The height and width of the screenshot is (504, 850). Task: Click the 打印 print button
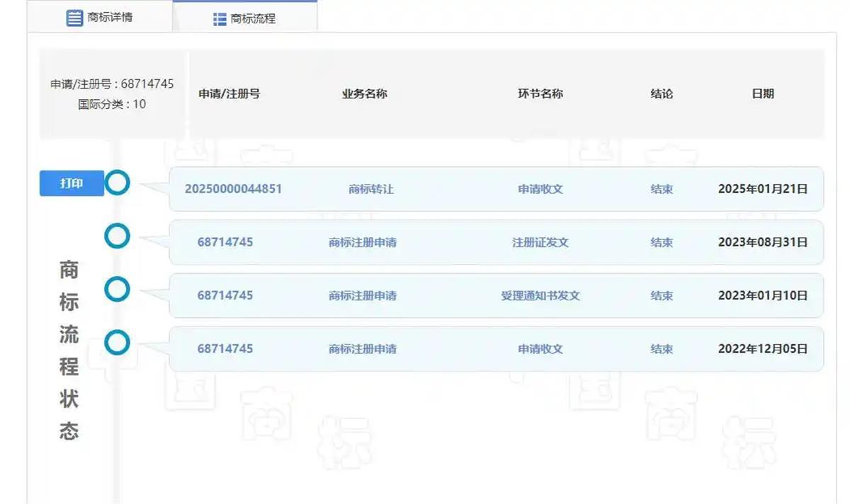[x=71, y=182]
